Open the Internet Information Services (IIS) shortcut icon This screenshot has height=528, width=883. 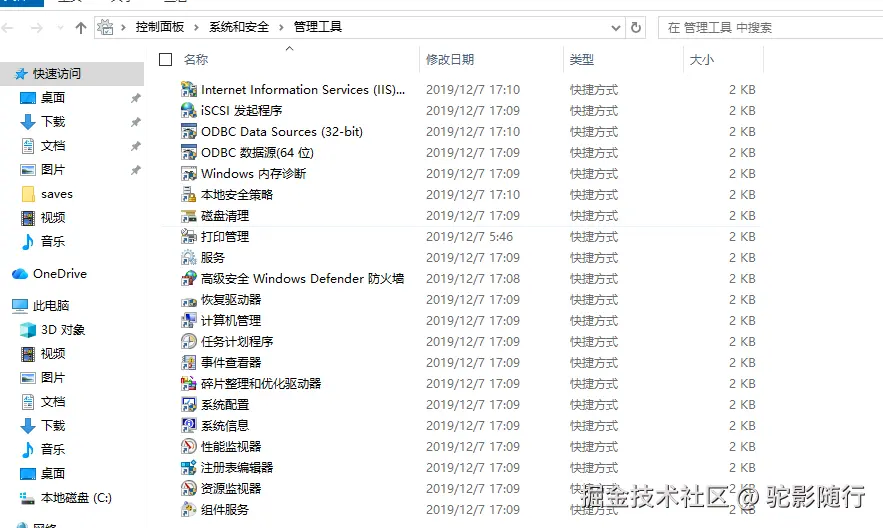[189, 90]
